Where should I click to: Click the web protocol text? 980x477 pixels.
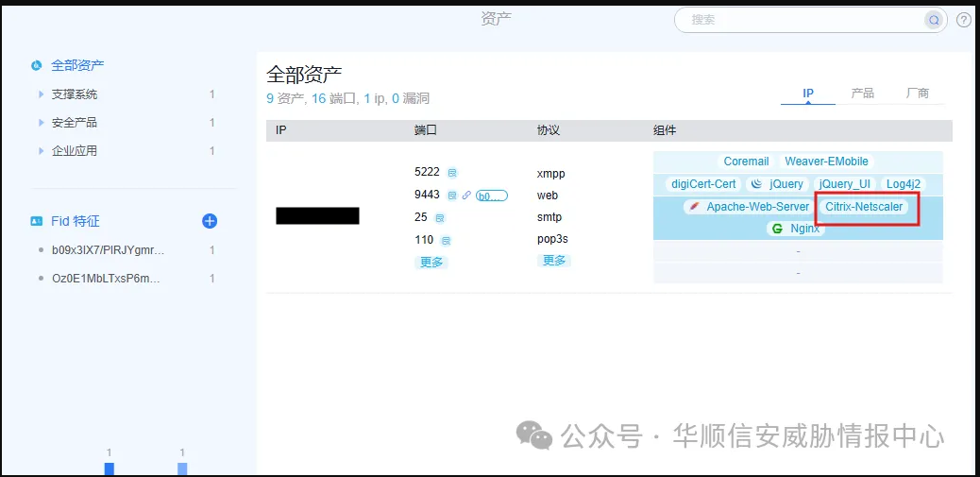[x=548, y=196]
